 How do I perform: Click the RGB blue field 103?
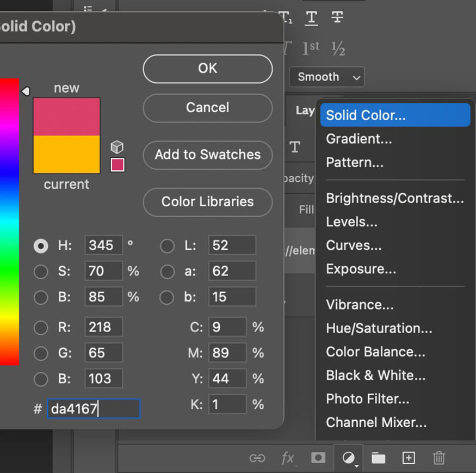tap(103, 378)
